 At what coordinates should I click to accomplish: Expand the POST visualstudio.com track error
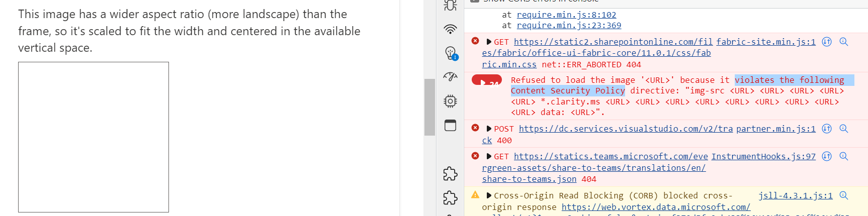click(x=488, y=129)
